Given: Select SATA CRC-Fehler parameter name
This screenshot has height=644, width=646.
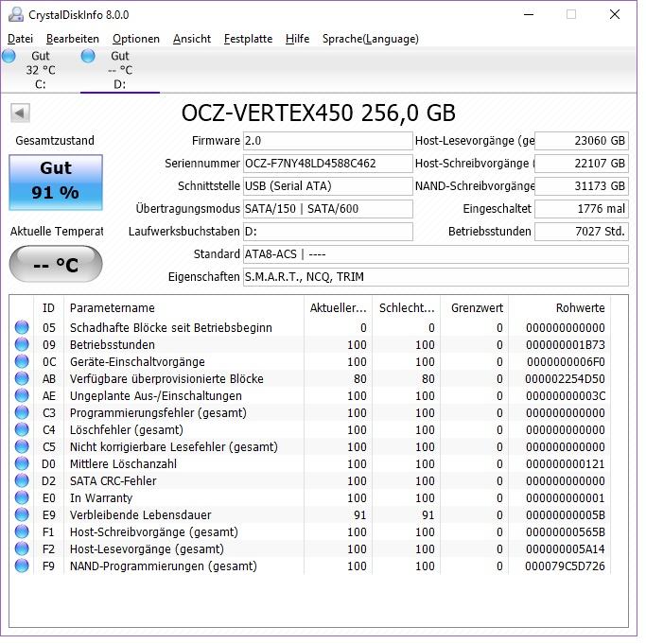Looking at the screenshot, I should point(113,481).
